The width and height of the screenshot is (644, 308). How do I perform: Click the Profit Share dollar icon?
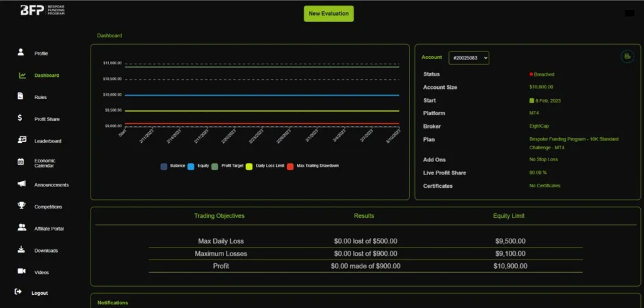click(x=21, y=118)
